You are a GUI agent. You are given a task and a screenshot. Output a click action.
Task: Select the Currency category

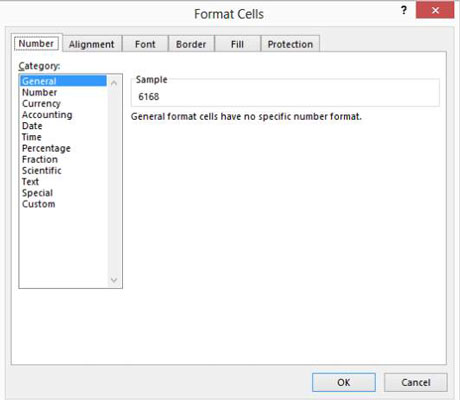[x=63, y=103]
